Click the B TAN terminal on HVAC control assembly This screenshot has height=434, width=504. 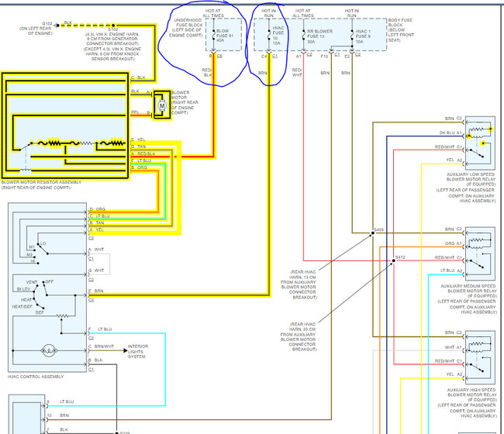(97, 222)
